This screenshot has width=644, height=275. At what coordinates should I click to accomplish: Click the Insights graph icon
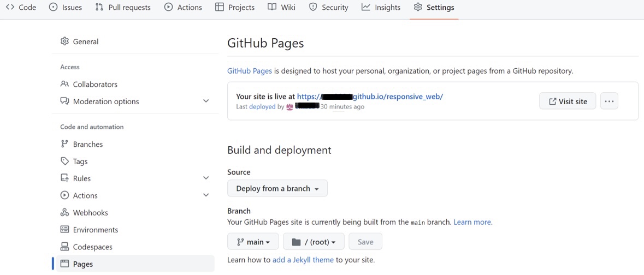[x=366, y=7]
